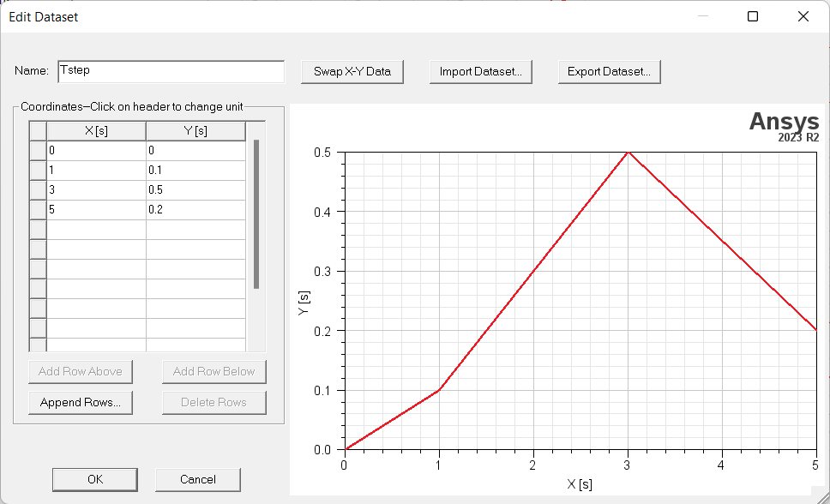Click Add Row Below
Image resolution: width=830 pixels, height=504 pixels.
click(214, 371)
